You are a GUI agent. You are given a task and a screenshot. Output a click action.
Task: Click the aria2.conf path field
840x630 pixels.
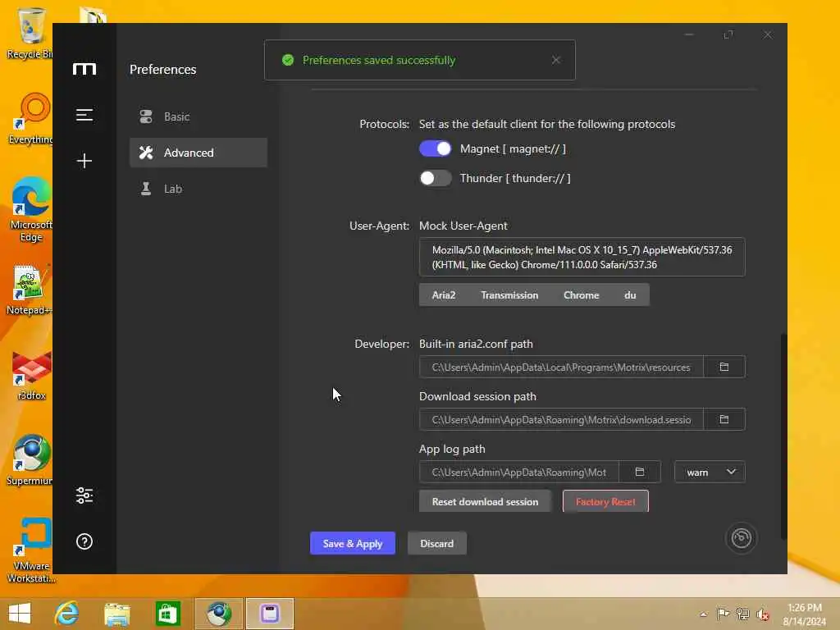pos(561,367)
